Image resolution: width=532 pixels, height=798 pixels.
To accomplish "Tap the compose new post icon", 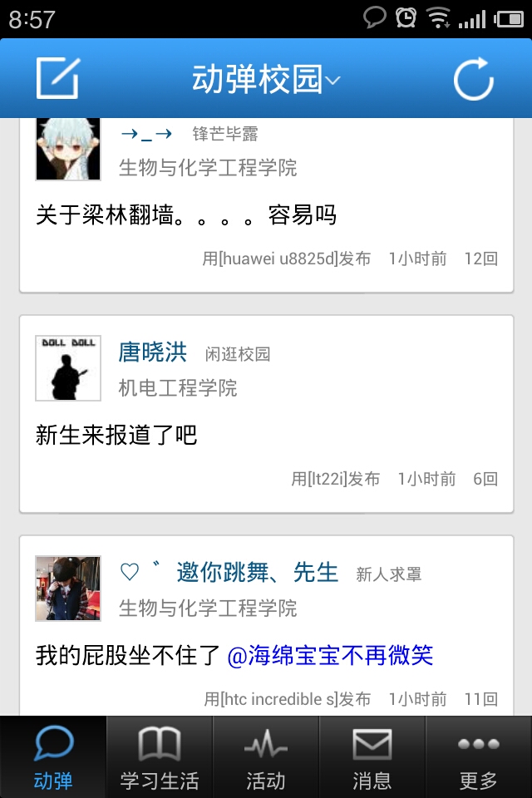I will point(58,78).
